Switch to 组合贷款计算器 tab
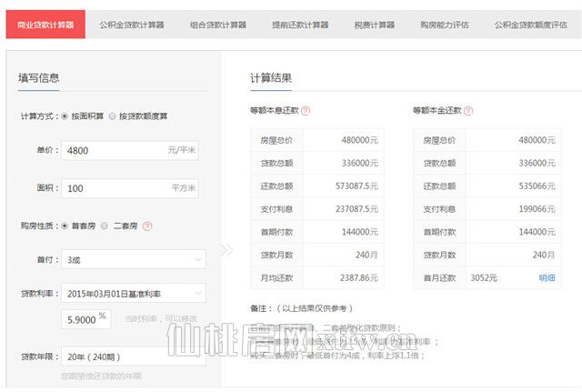Viewport: 582px width, 392px height. (x=218, y=25)
